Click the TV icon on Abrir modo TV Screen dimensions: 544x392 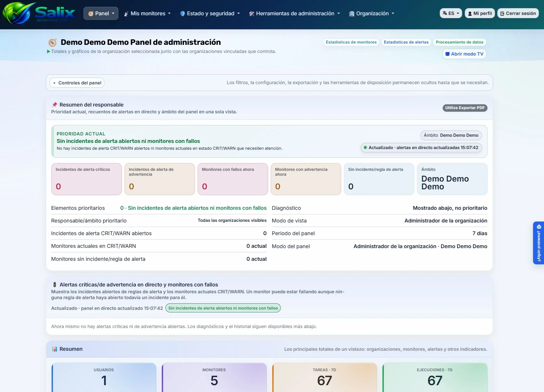447,54
